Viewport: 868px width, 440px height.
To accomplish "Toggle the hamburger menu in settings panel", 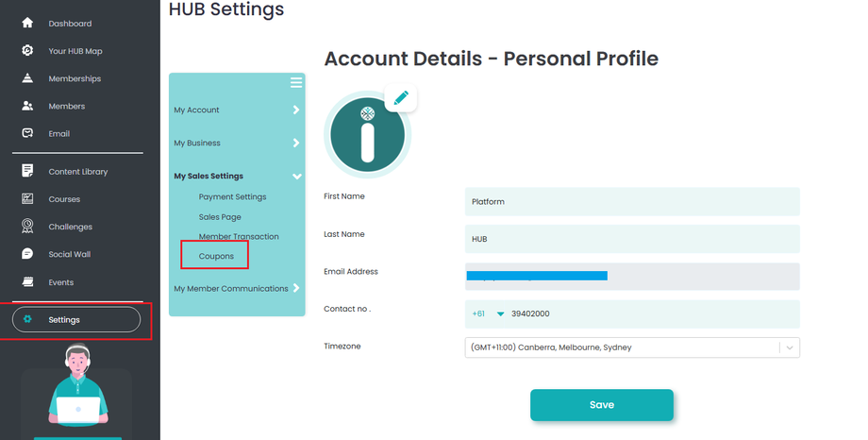I will [296, 83].
